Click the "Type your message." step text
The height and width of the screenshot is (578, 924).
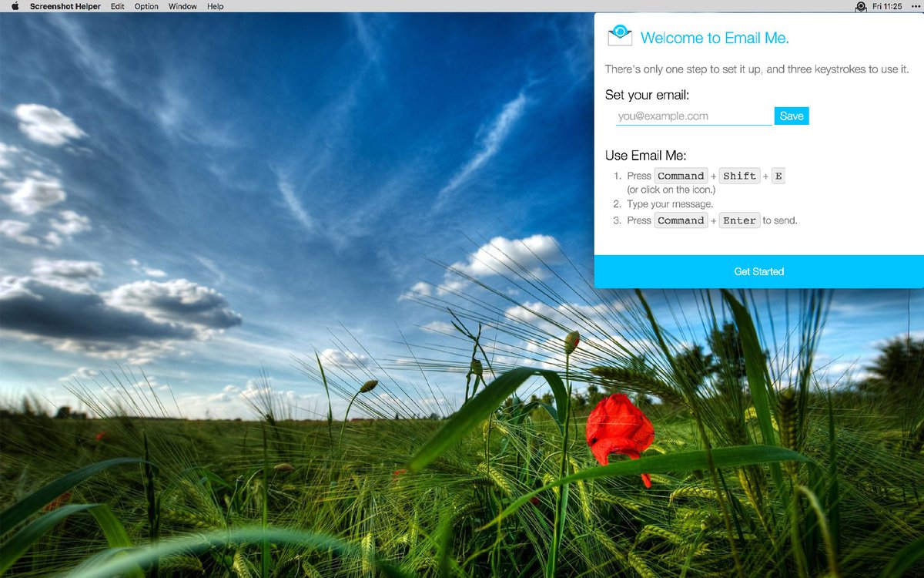(x=670, y=204)
